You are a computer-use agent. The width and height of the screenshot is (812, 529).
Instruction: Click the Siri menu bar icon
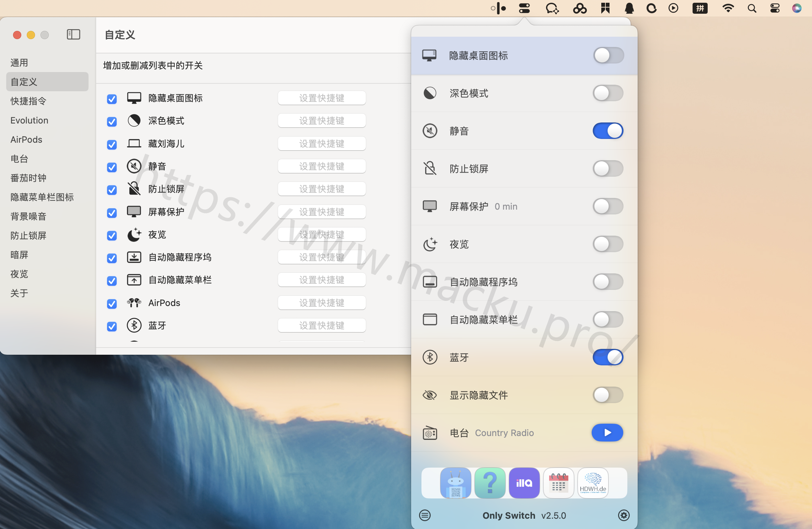tap(797, 8)
